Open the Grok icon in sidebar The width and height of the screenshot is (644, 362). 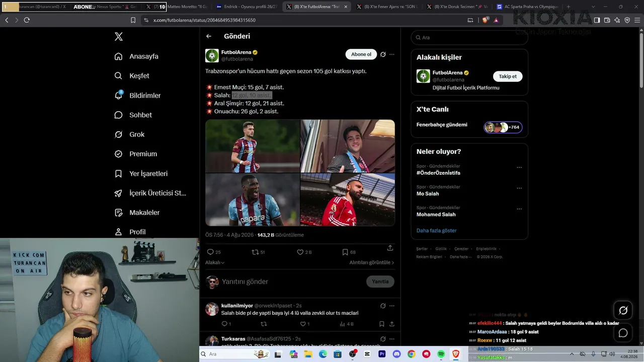(119, 134)
